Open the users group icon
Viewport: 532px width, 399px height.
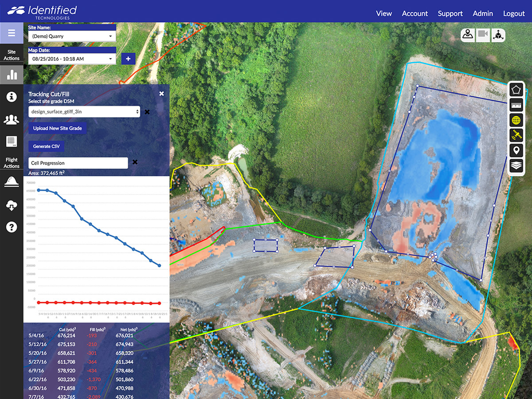pyautogui.click(x=12, y=119)
